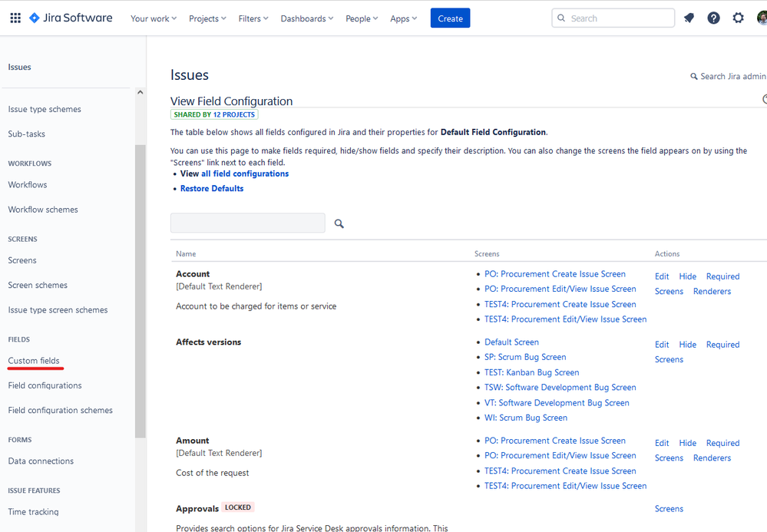Screen dimensions: 767x532
Task: Open Account's PO: Procurement Edit/View Issue Screen
Action: (x=560, y=289)
